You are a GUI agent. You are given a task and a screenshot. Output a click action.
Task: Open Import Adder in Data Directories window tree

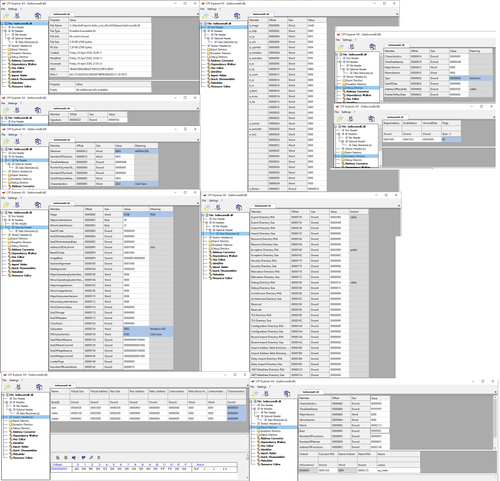220,267
